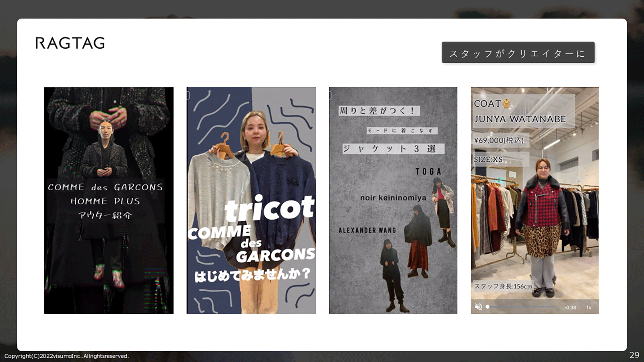Click the TOGA brand text
The image size is (644, 362).
(x=429, y=172)
